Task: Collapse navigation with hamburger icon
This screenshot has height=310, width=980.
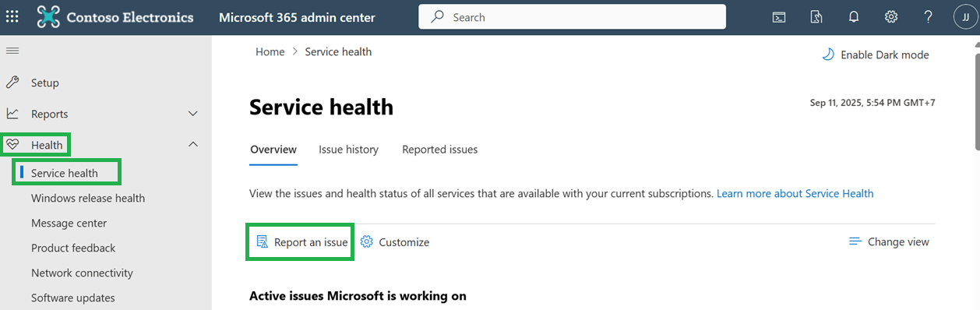Action: click(x=12, y=51)
